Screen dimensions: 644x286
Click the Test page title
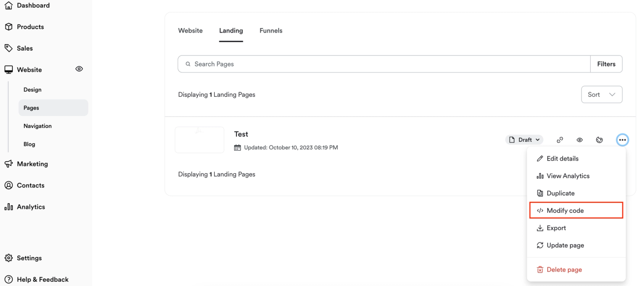coord(241,134)
